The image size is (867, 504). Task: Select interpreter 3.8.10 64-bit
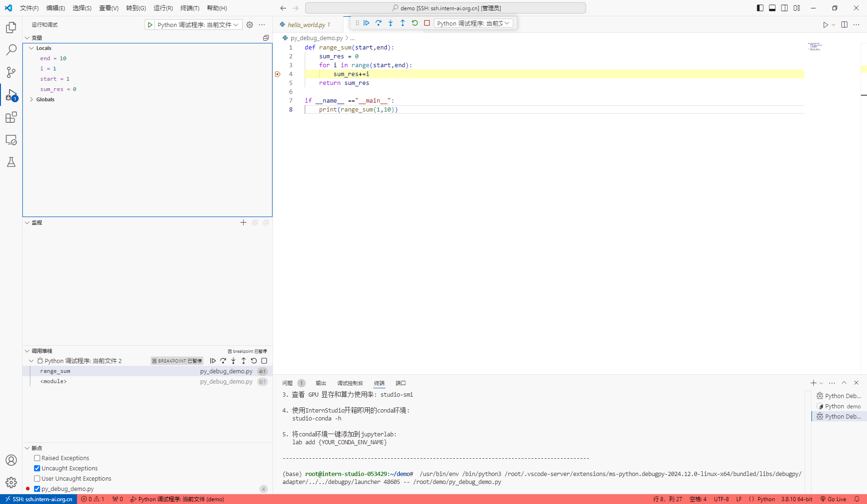pos(797,499)
